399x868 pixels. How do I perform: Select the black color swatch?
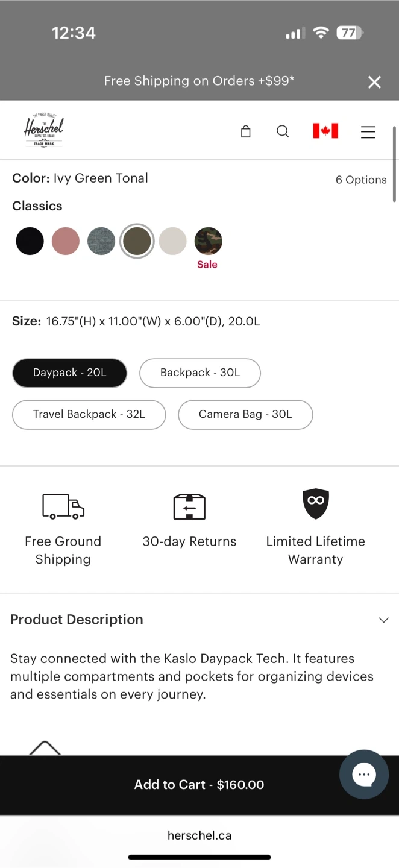coord(30,241)
